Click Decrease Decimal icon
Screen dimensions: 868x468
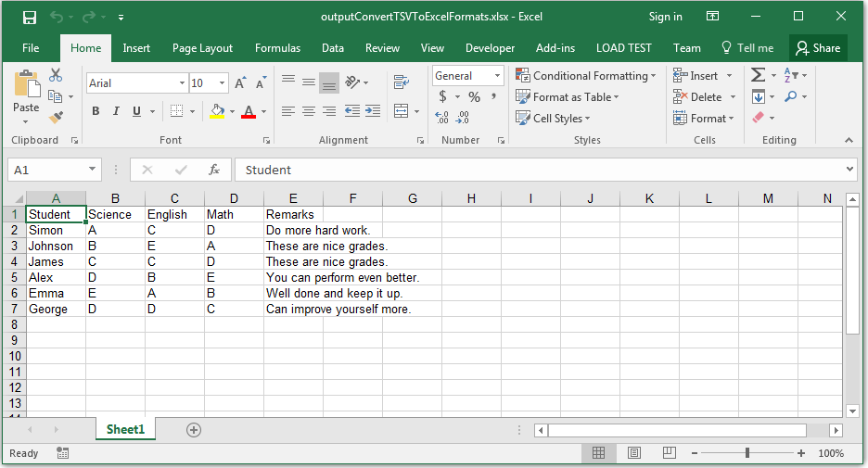pos(462,118)
